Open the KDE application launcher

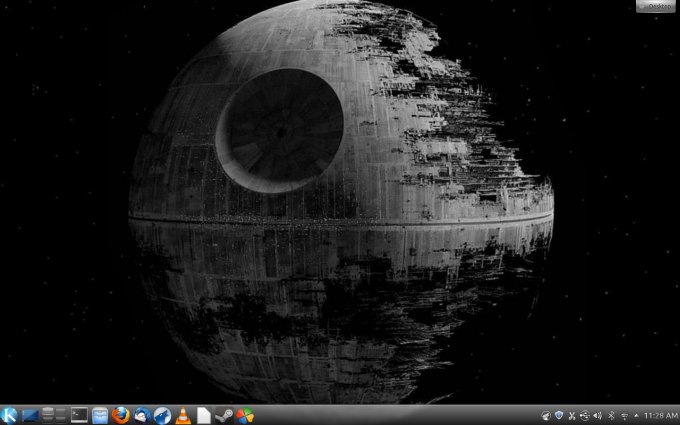10,415
